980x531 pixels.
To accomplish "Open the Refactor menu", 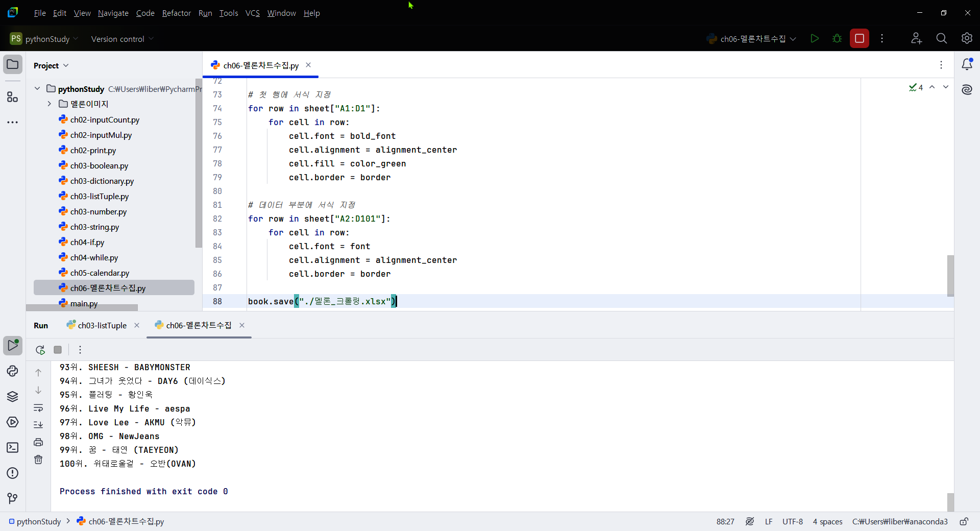I will (176, 13).
